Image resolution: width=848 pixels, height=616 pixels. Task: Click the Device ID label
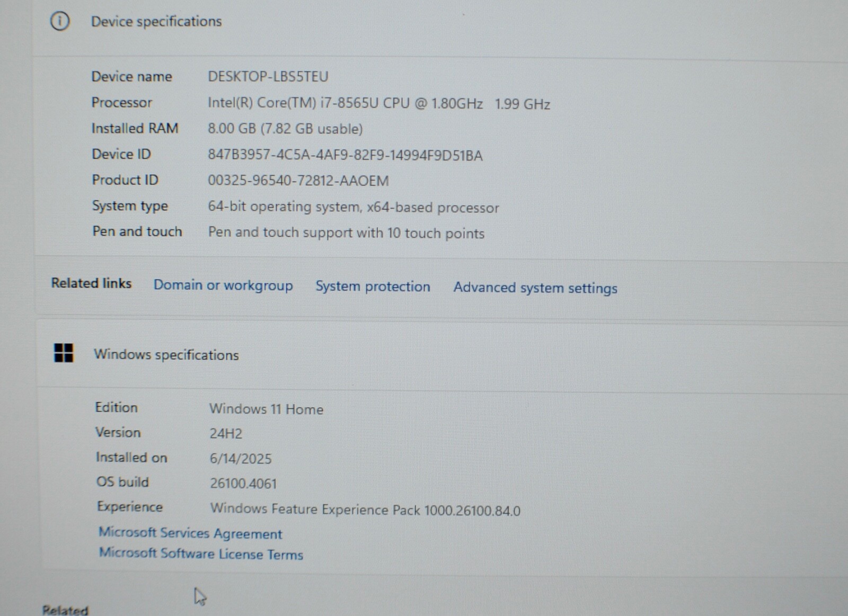(x=121, y=154)
